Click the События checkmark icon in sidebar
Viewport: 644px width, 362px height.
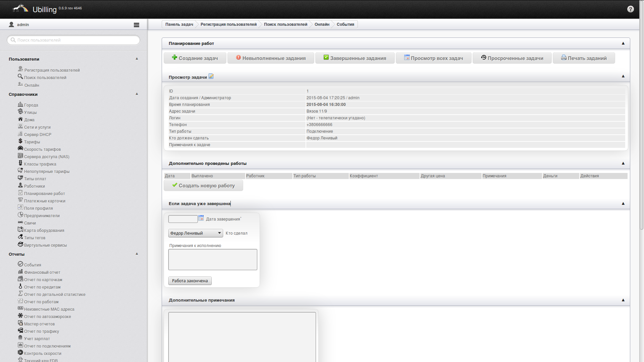pos(20,264)
